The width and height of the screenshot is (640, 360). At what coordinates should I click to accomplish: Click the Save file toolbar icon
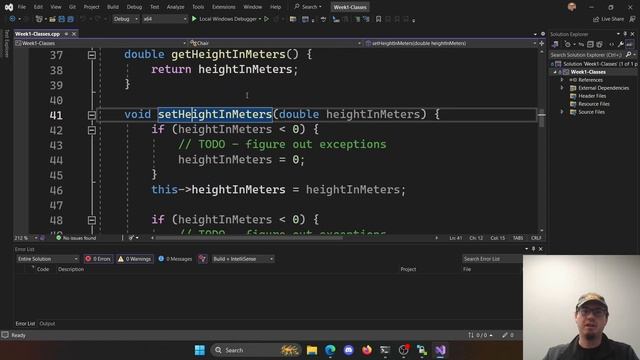(x=62, y=19)
